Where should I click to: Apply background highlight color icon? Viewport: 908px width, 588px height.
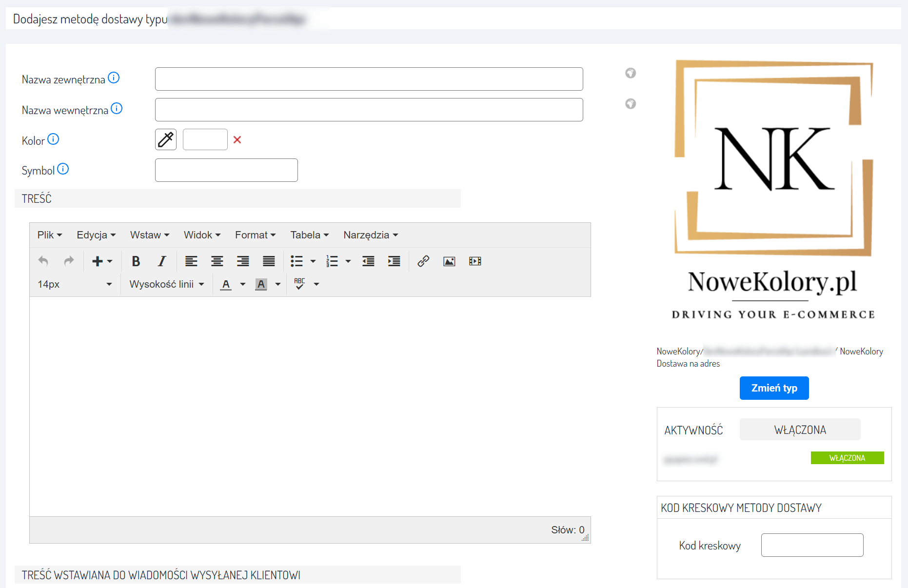261,284
